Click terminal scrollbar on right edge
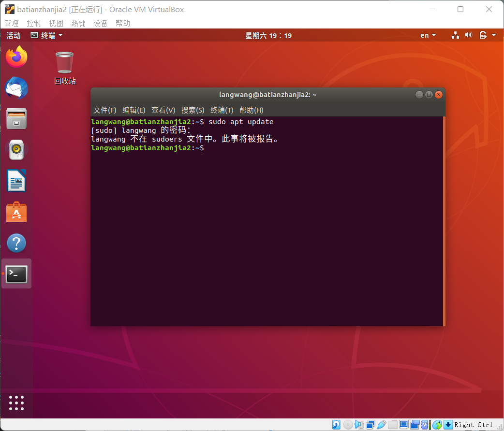The image size is (504, 431). (x=444, y=221)
